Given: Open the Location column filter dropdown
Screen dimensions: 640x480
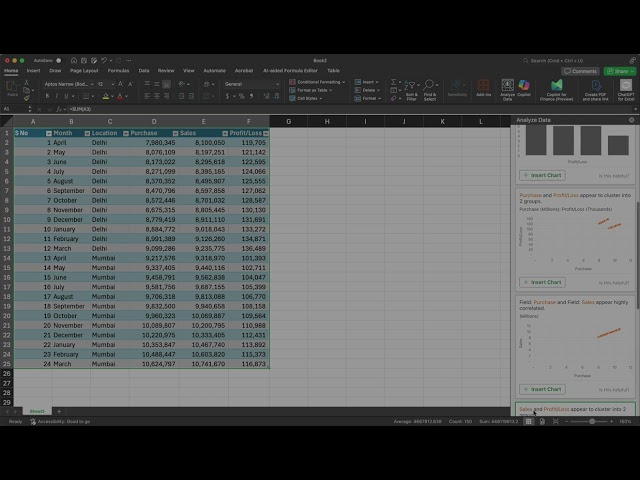Looking at the screenshot, I should click(126, 133).
